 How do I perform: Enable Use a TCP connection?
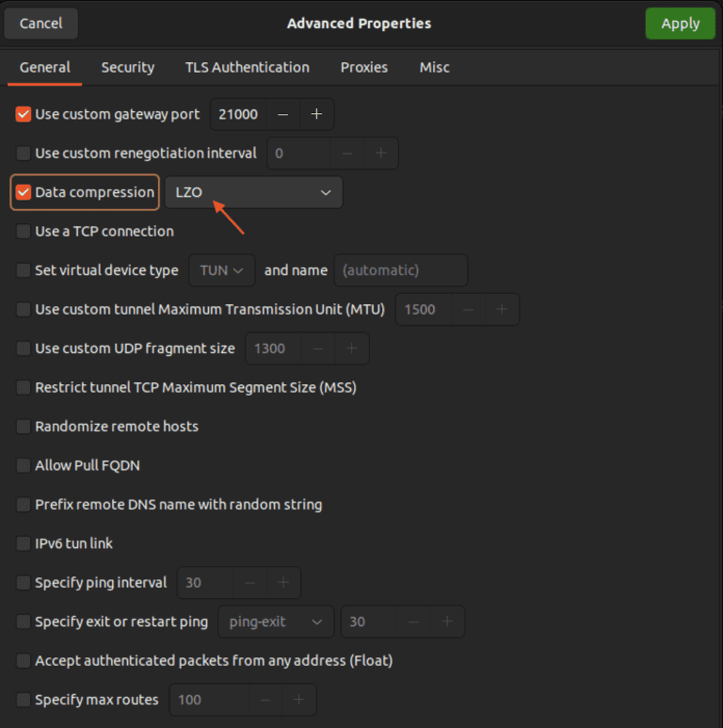(x=24, y=232)
